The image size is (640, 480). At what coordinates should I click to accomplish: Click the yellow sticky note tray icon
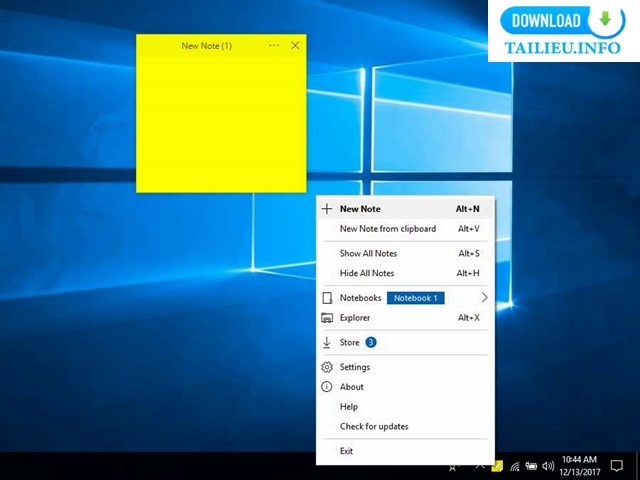[x=497, y=466]
